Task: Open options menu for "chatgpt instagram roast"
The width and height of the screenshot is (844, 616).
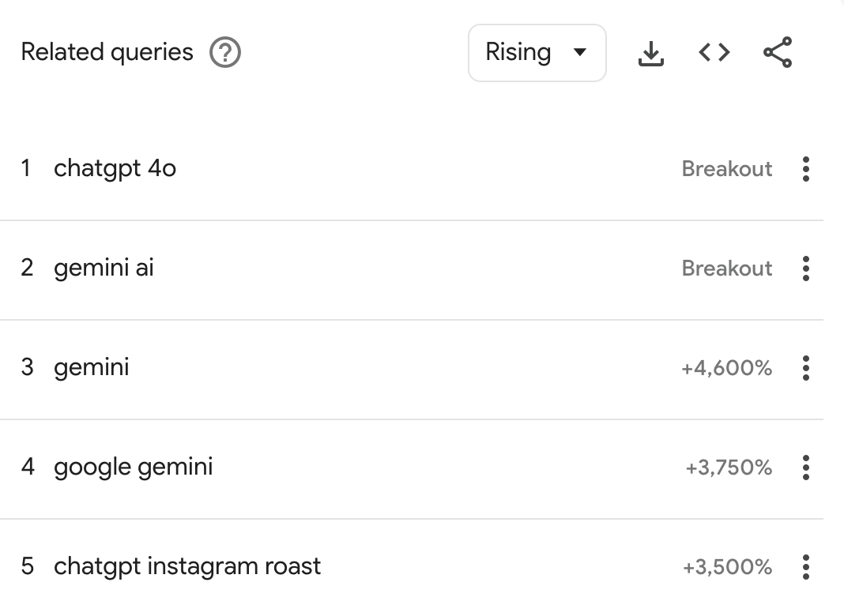Action: coord(805,566)
